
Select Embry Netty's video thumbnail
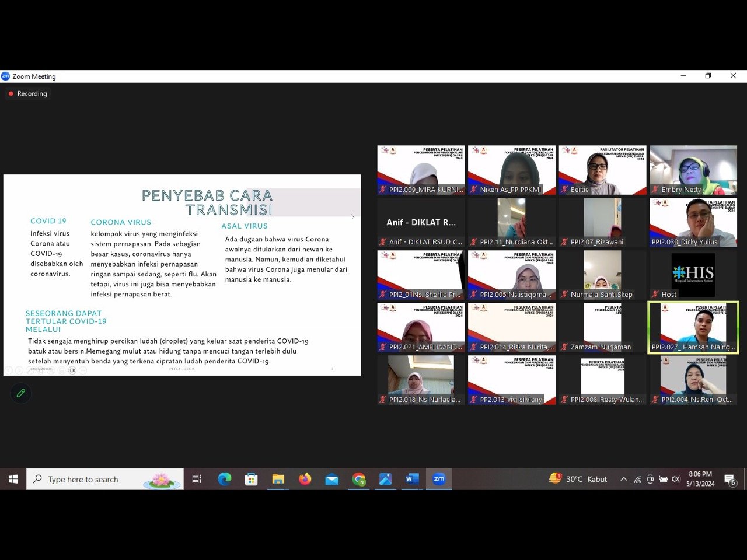[x=693, y=170]
